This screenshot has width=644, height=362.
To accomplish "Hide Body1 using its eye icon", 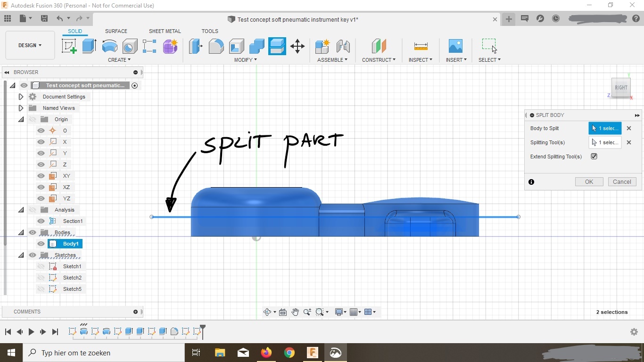I will [41, 244].
